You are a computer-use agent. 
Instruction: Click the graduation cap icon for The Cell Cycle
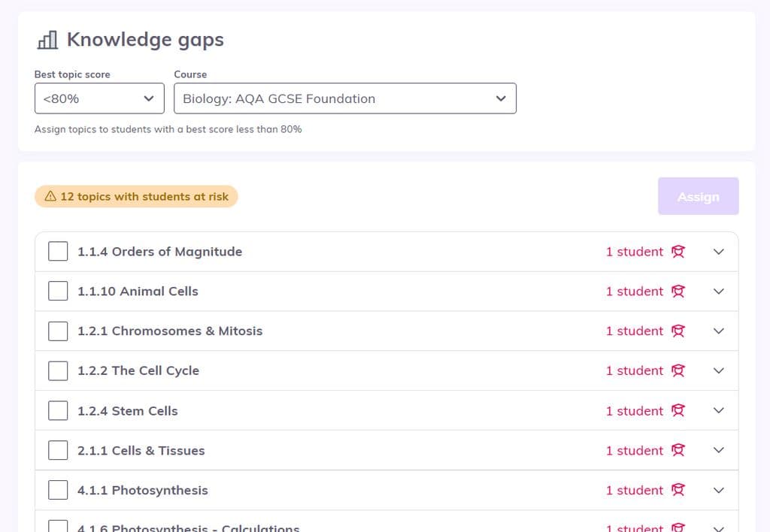point(678,370)
